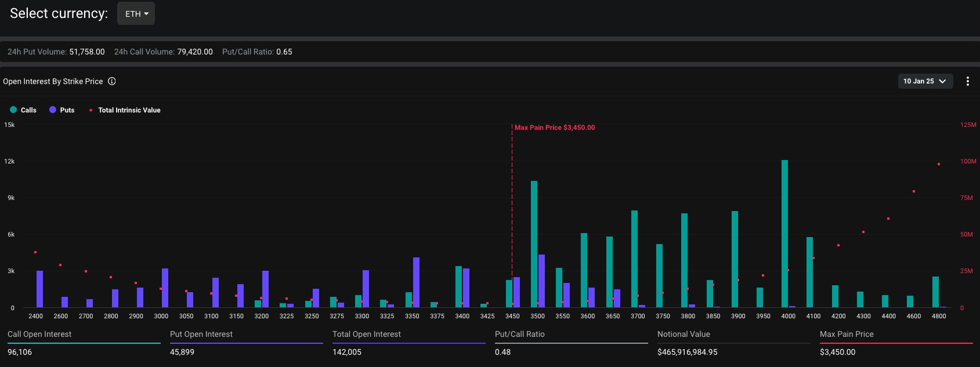Toggle the Calls series in legend
The height and width of the screenshot is (367, 980).
point(28,110)
